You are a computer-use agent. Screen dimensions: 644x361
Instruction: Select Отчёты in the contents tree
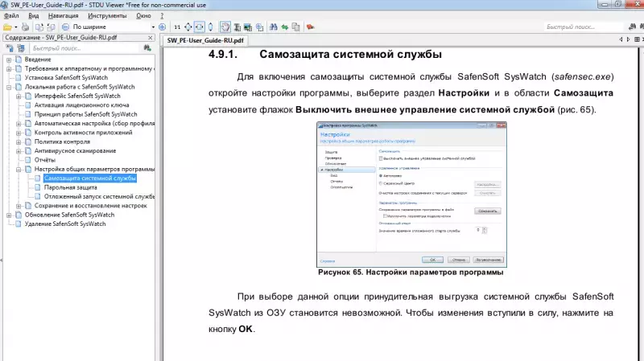[45, 160]
